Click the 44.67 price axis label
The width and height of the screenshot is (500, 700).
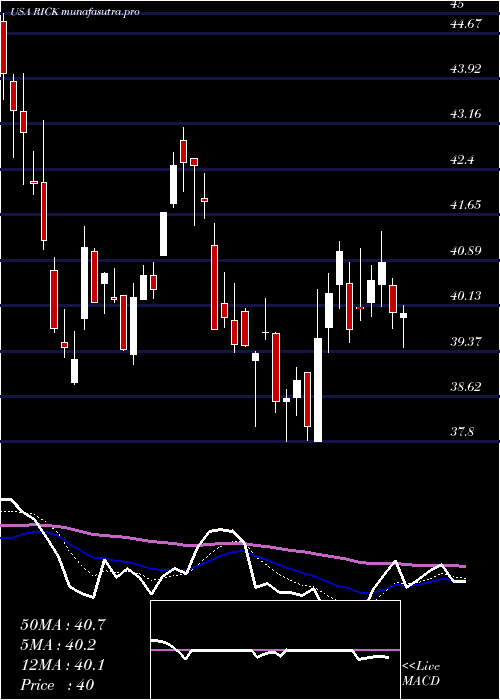466,24
